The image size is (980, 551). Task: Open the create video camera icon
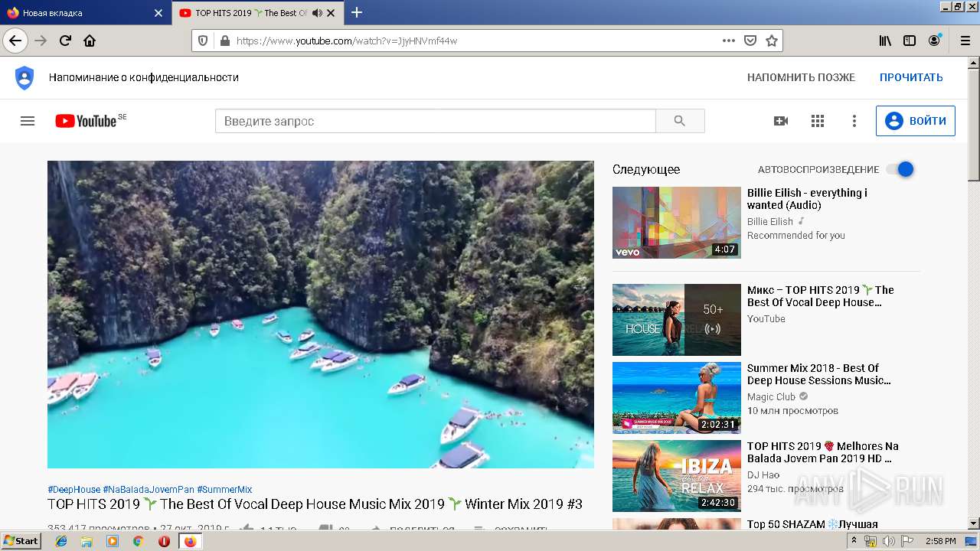(781, 121)
